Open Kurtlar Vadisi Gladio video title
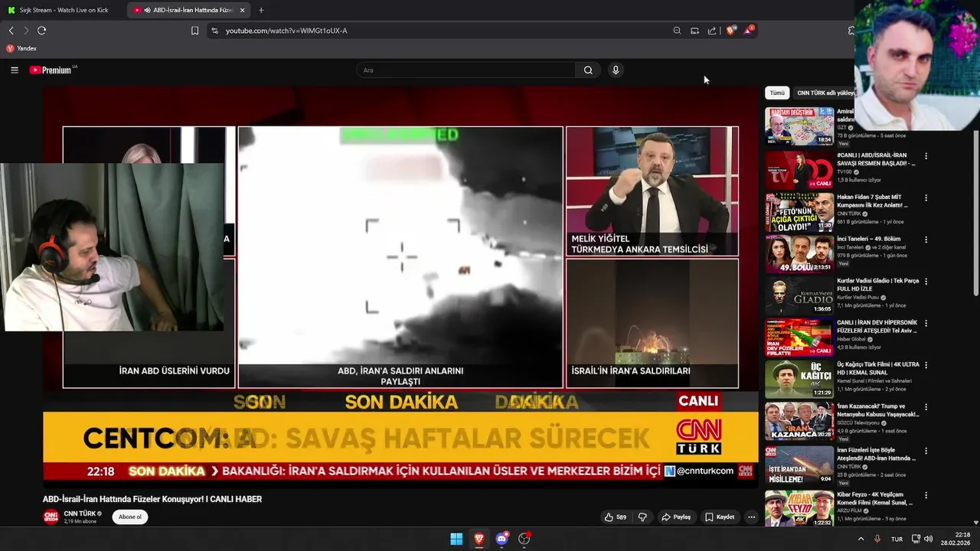The width and height of the screenshot is (980, 551). click(877, 285)
